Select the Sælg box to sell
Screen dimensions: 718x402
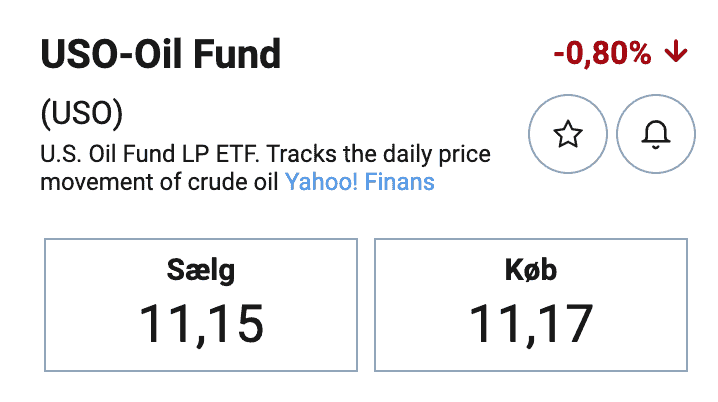click(201, 304)
